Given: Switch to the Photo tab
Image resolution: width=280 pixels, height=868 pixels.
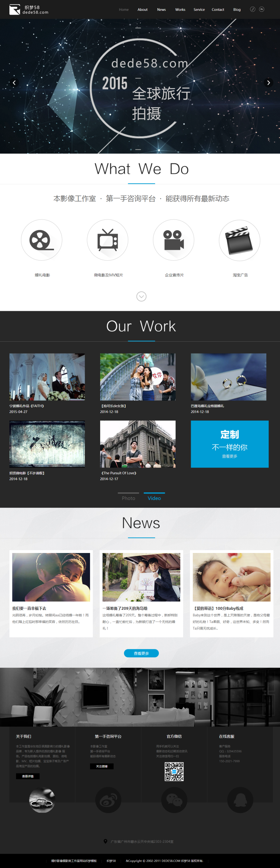Looking at the screenshot, I should tap(128, 498).
